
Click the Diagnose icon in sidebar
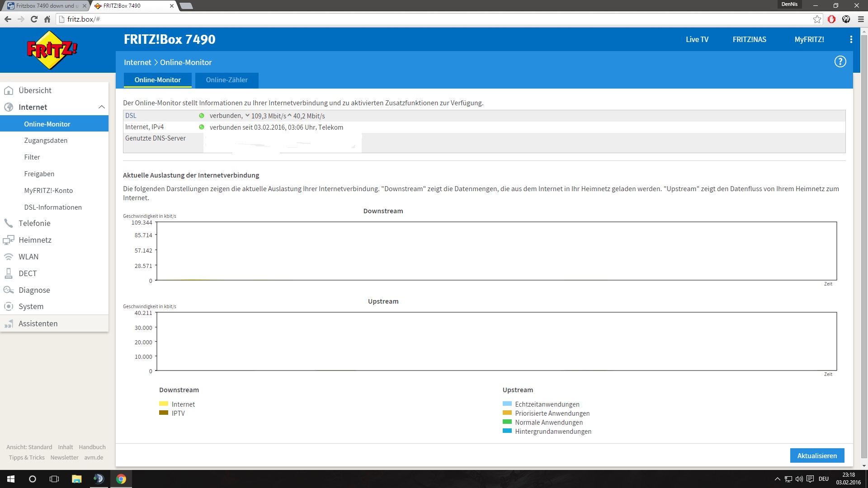[x=9, y=290]
